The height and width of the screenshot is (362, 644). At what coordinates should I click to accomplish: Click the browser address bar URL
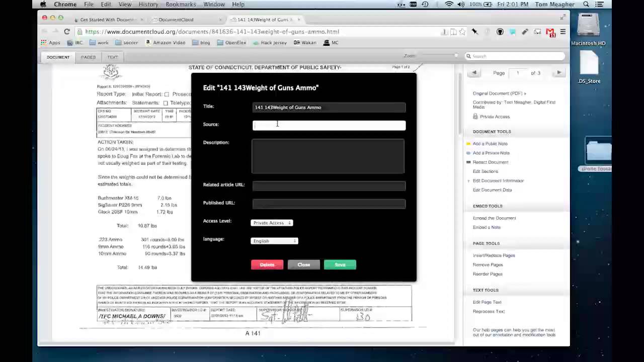tap(212, 32)
